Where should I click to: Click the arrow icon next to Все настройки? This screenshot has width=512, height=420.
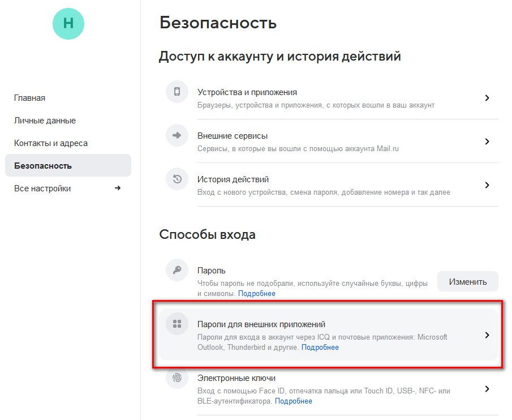click(x=118, y=188)
